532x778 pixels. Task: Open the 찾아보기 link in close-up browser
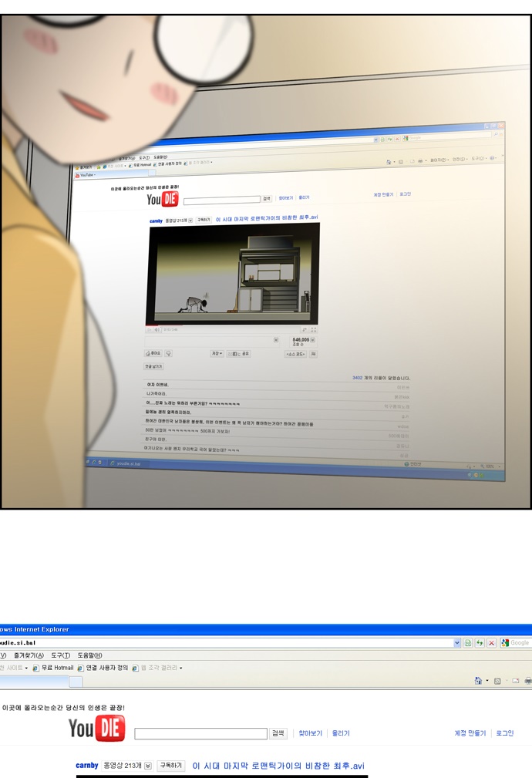pos(310,733)
